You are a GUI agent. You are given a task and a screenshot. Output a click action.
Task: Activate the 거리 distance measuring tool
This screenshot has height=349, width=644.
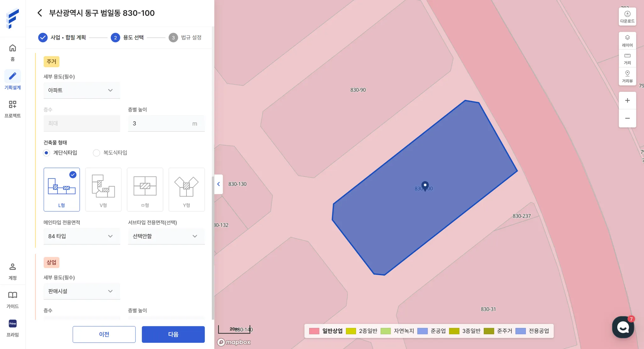pyautogui.click(x=627, y=58)
